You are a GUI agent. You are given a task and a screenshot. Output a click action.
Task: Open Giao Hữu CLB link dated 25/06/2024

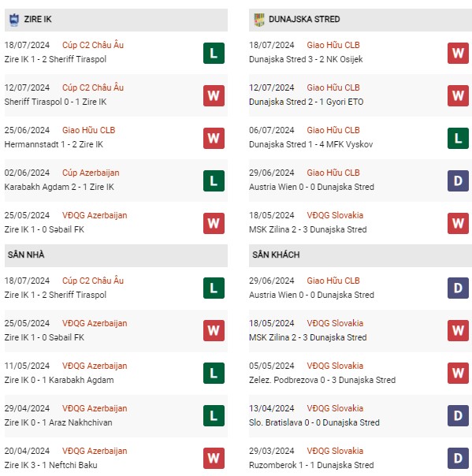point(88,130)
